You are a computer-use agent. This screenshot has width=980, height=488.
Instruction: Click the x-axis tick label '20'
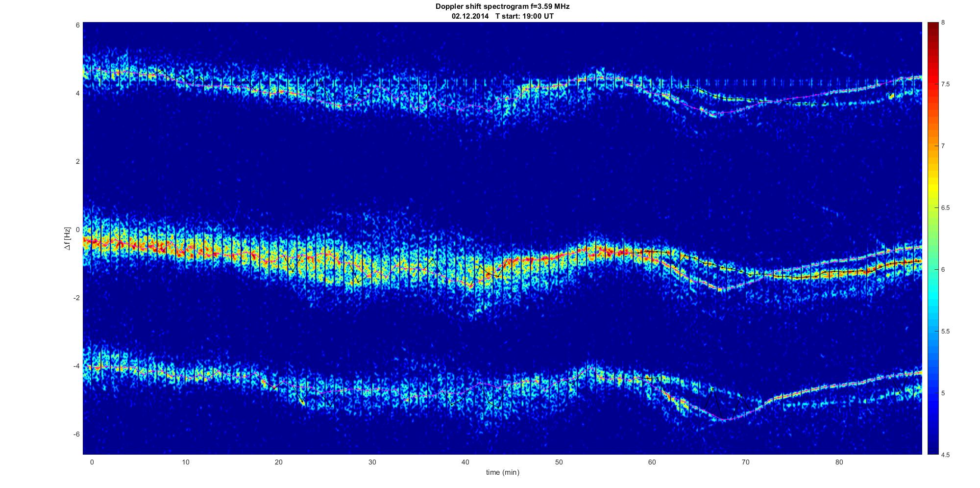[278, 462]
